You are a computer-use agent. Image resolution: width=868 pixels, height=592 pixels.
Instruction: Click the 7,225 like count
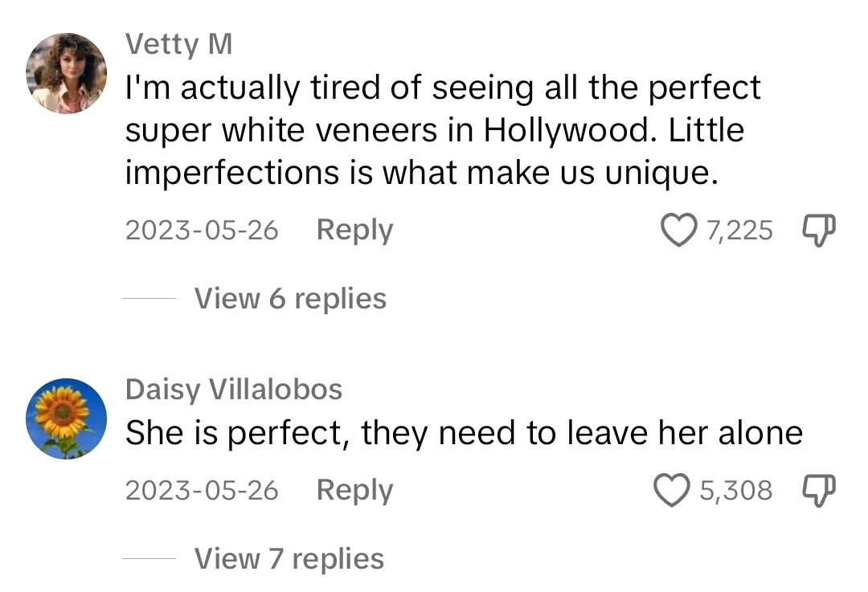[739, 231]
